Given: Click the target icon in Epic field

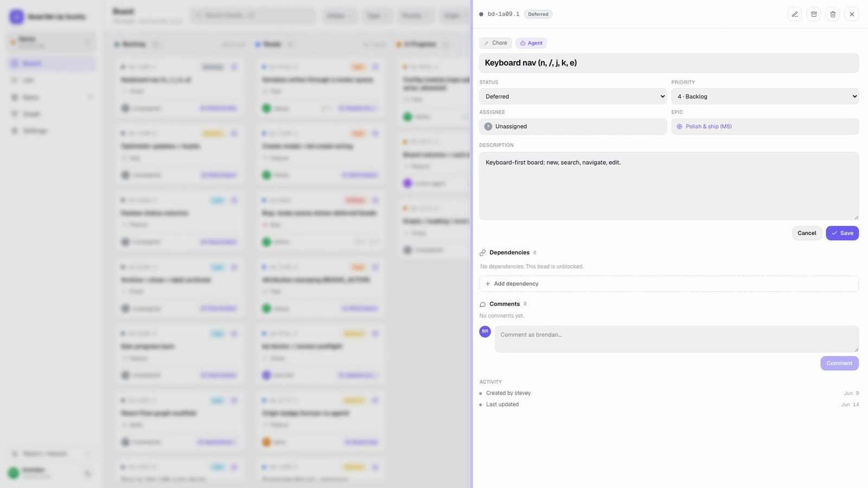Looking at the screenshot, I should pos(679,126).
